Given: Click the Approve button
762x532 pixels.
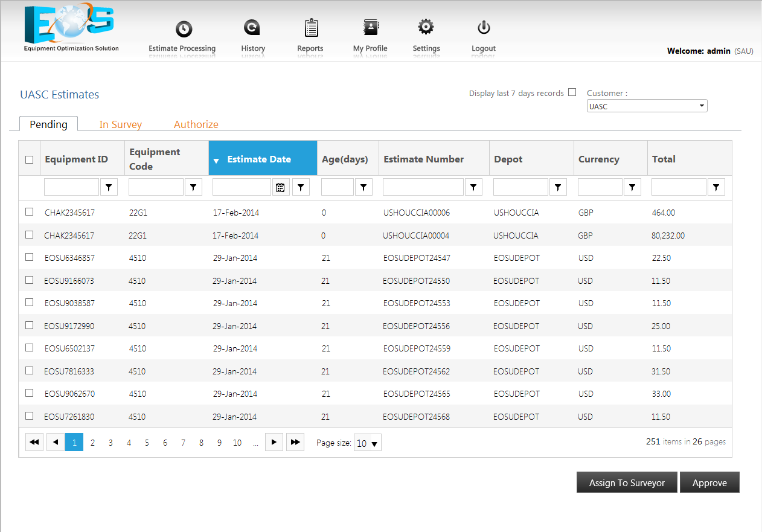Looking at the screenshot, I should [709, 482].
